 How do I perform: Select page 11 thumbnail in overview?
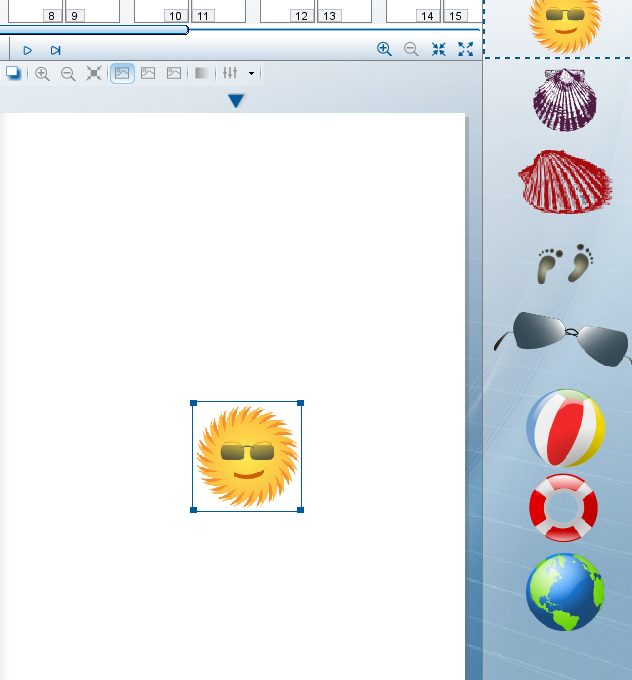click(x=219, y=11)
